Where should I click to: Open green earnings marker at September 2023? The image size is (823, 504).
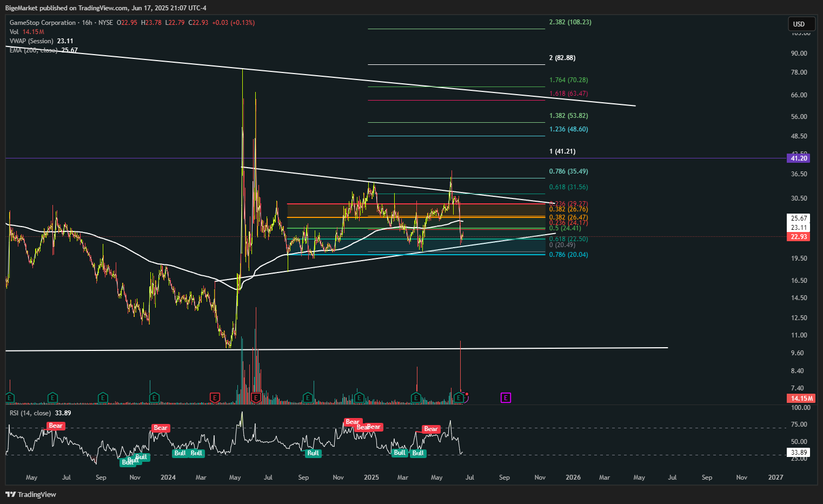103,398
